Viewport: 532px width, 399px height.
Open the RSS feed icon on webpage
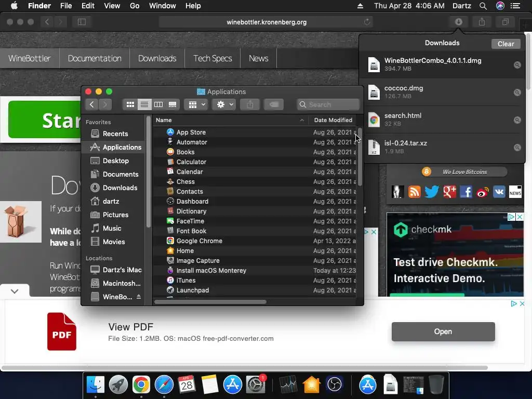(414, 192)
